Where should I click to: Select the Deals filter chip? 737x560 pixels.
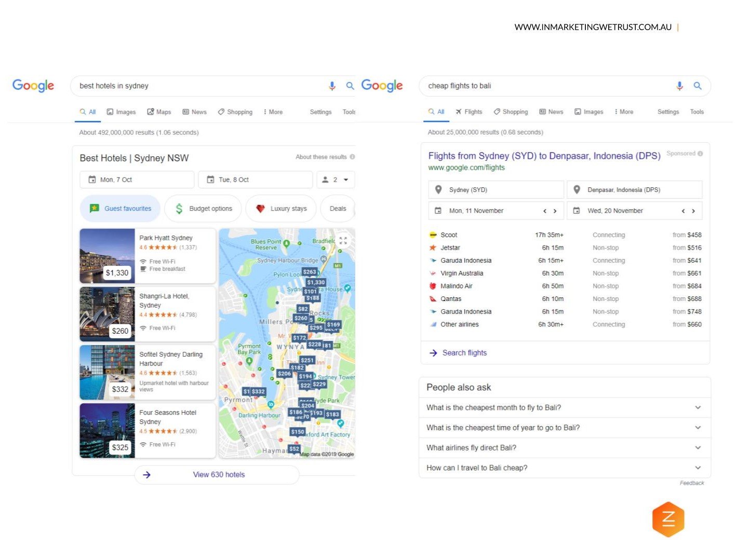[338, 209]
